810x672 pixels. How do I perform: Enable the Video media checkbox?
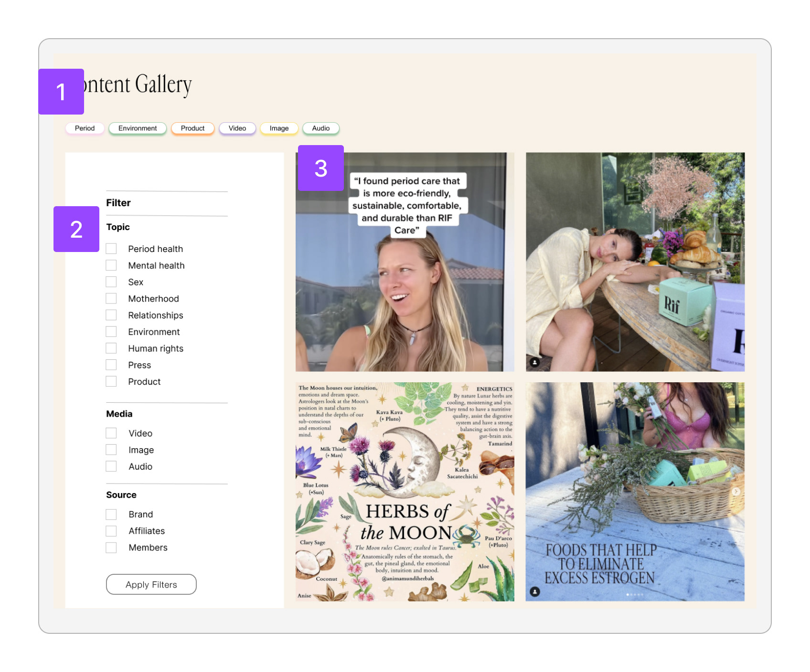coord(111,433)
